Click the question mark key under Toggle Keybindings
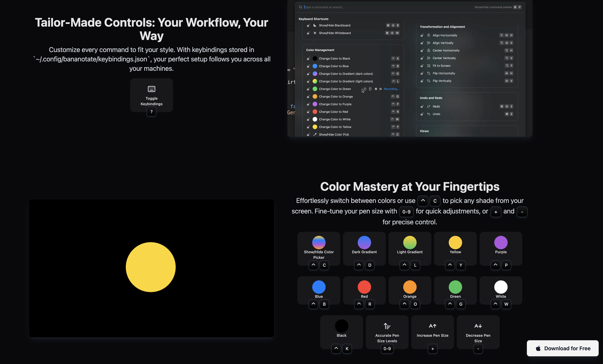This screenshot has height=364, width=603. [151, 112]
